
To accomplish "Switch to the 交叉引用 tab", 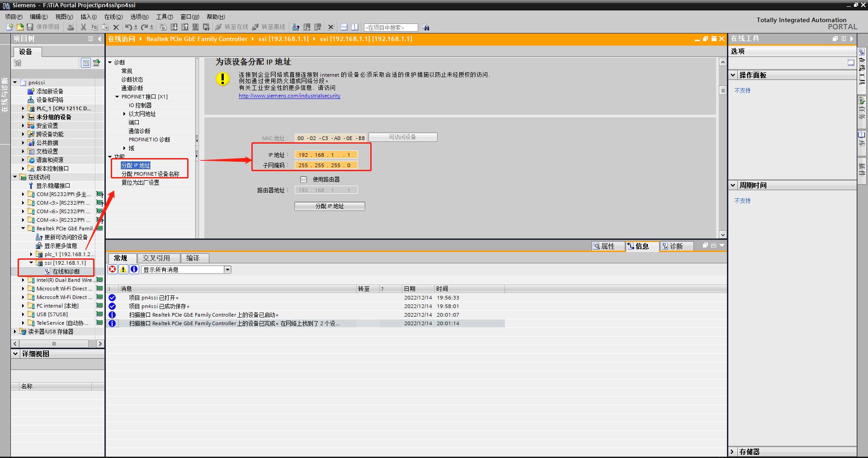I will coord(156,258).
